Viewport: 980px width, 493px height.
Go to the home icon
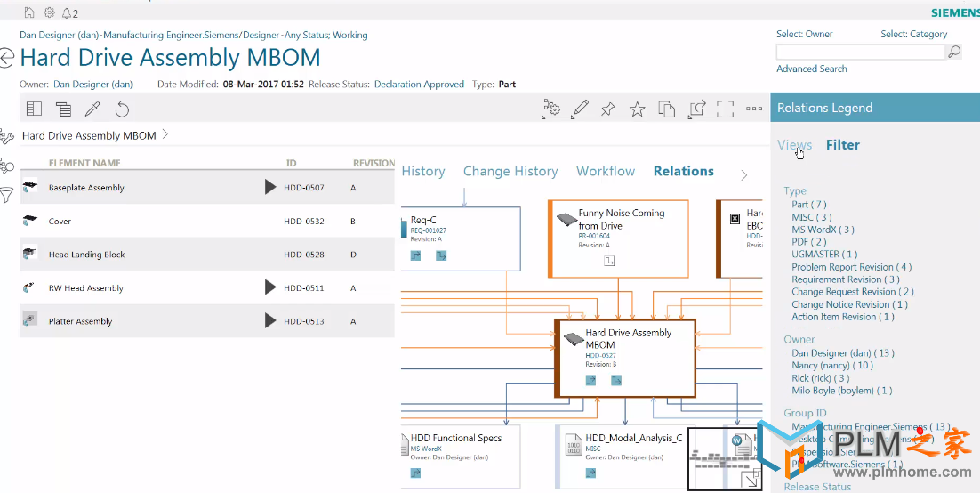(x=29, y=12)
